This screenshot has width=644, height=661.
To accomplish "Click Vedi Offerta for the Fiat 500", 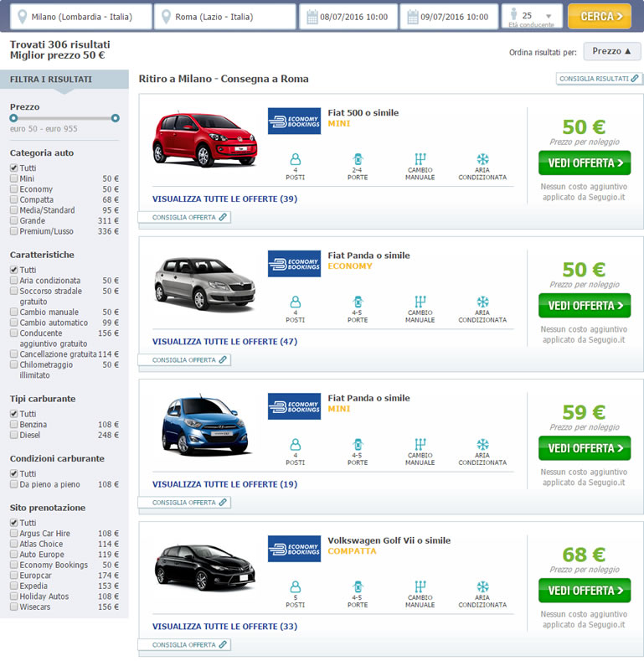I will click(585, 163).
